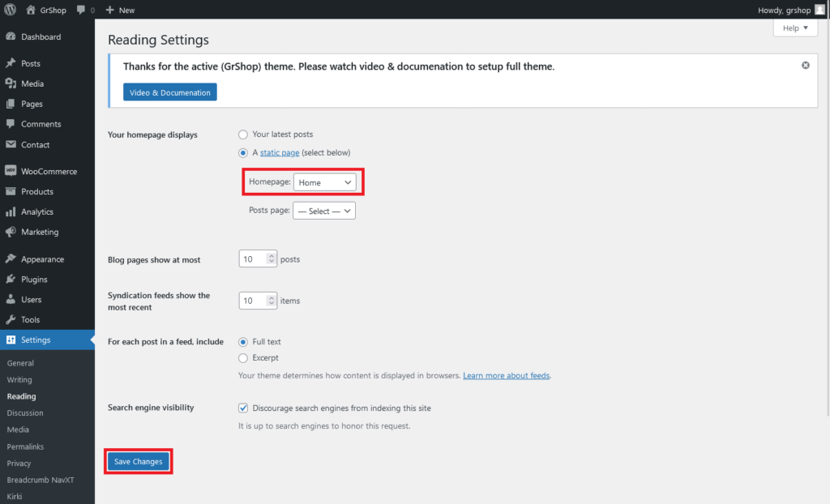Open the WooCommerce icon in sidebar

tap(11, 172)
